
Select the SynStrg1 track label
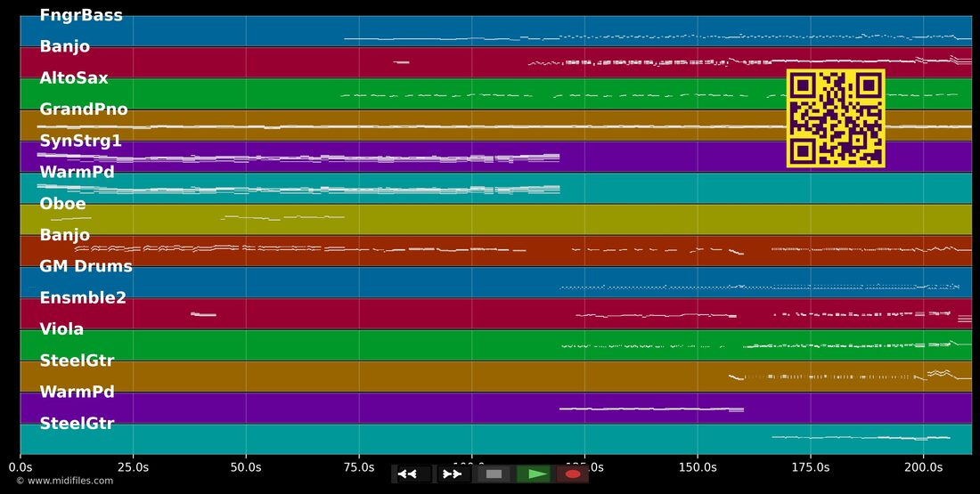click(80, 142)
